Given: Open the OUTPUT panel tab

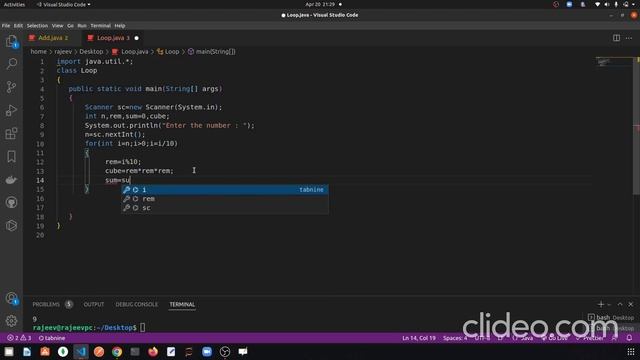Looking at the screenshot, I should click(93, 304).
